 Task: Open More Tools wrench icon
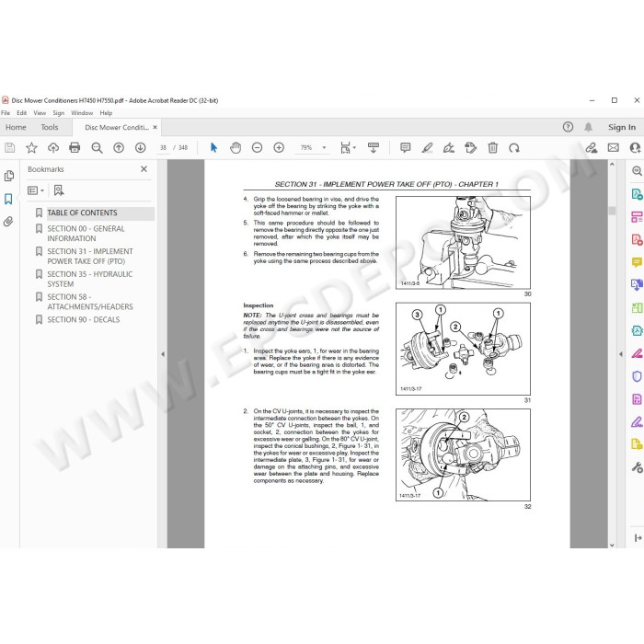tap(637, 467)
